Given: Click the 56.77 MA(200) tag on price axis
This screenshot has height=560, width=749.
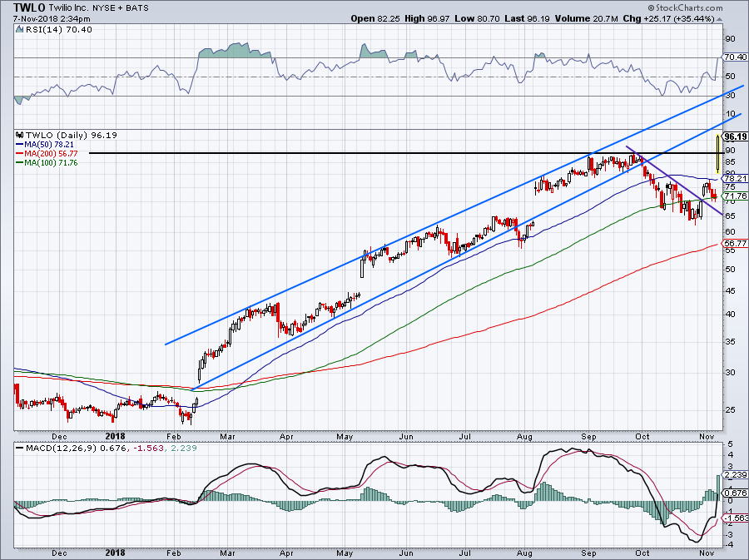Looking at the screenshot, I should (735, 244).
